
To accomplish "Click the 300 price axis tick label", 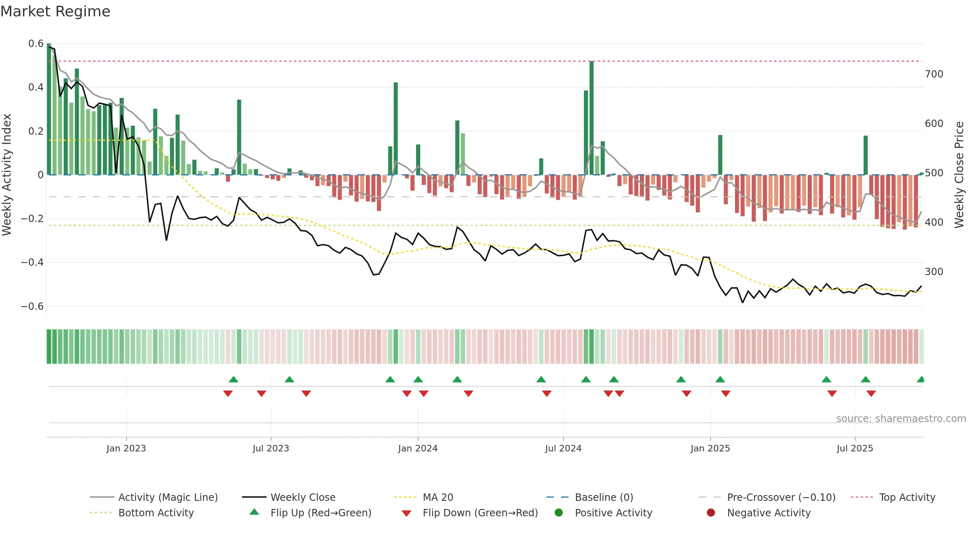I will (x=934, y=272).
